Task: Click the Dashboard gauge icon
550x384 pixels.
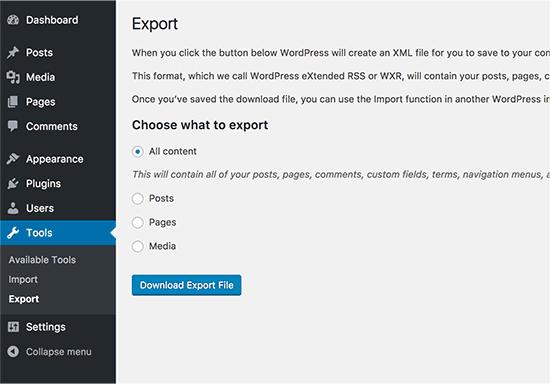Action: (13, 20)
